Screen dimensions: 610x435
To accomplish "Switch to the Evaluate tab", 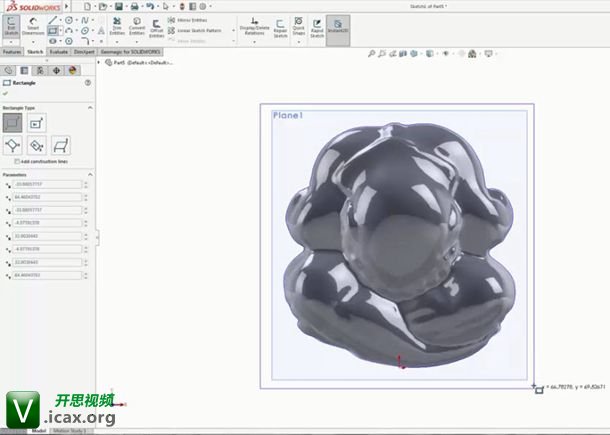I will [x=59, y=51].
